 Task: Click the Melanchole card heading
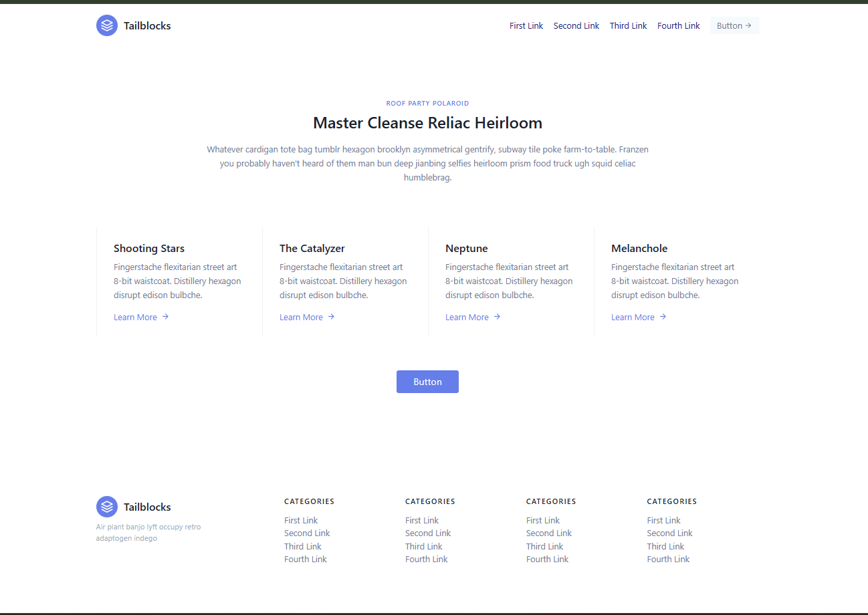coord(639,249)
